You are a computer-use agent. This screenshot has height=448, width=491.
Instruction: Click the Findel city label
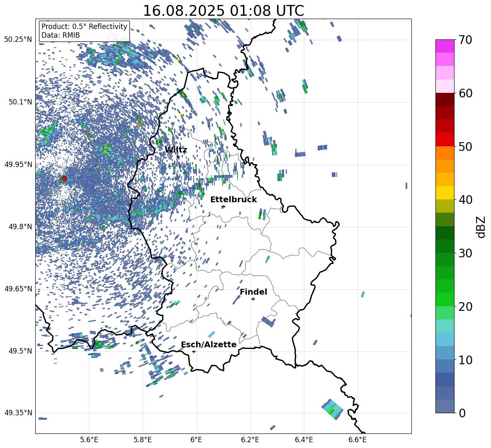253,292
